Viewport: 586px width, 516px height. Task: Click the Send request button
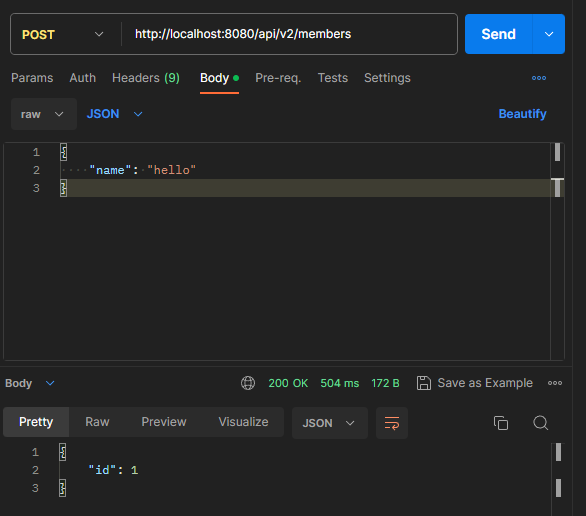(x=498, y=34)
